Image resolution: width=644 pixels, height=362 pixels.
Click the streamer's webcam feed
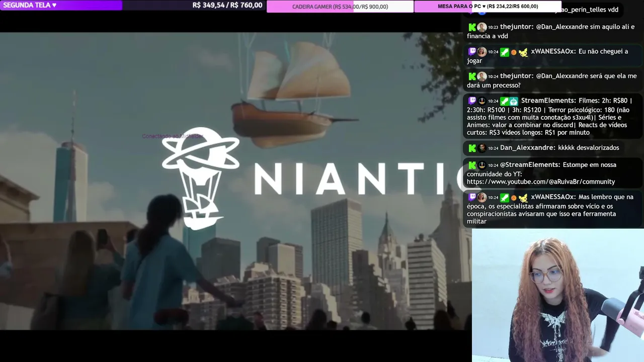click(558, 295)
